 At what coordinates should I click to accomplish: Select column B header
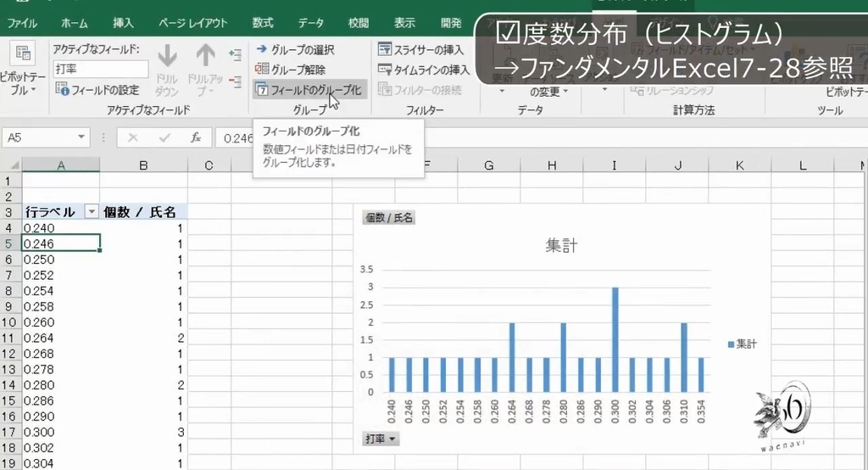143,165
